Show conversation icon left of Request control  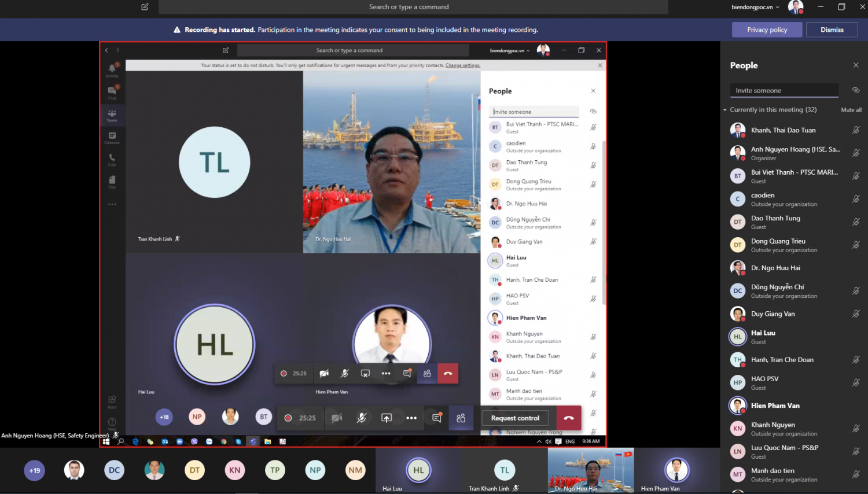437,418
